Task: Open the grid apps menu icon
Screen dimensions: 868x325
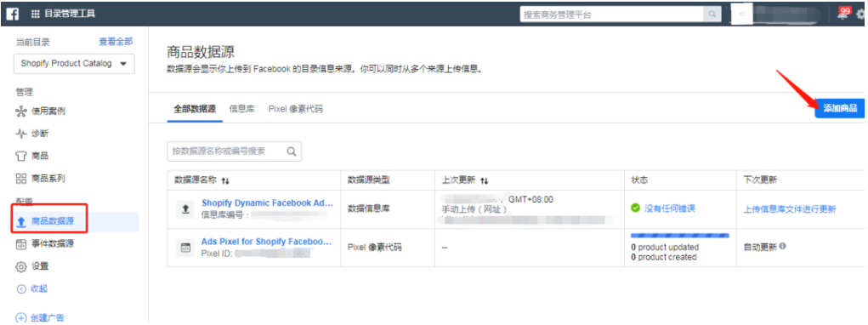Action: [36, 14]
